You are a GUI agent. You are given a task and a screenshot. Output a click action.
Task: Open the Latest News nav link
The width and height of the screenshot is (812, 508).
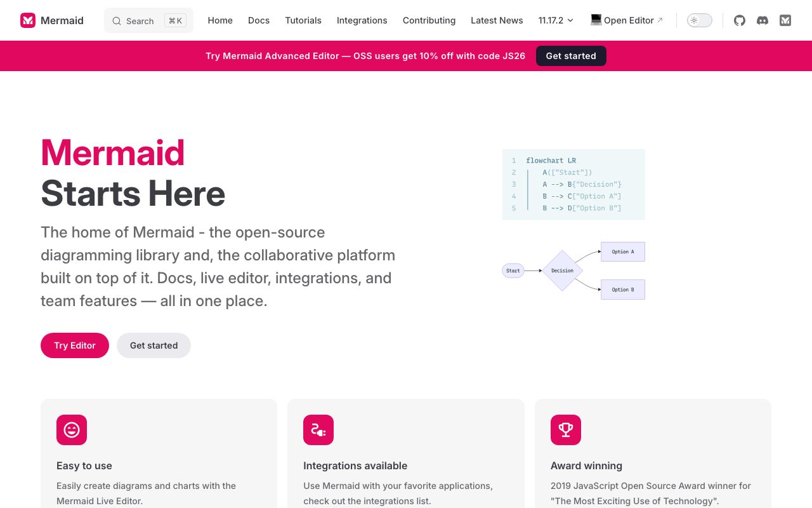click(497, 20)
